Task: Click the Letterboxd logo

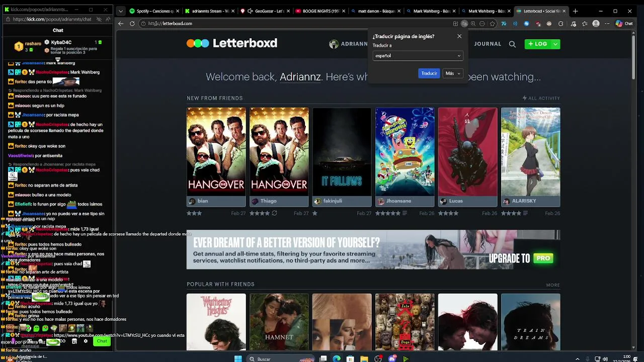Action: coord(232,43)
